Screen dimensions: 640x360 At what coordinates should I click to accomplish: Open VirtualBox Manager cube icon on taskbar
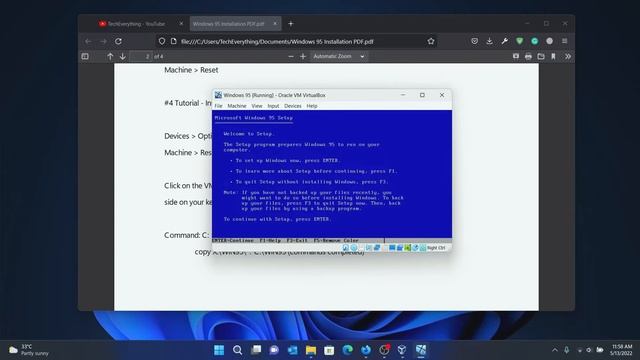[402, 350]
